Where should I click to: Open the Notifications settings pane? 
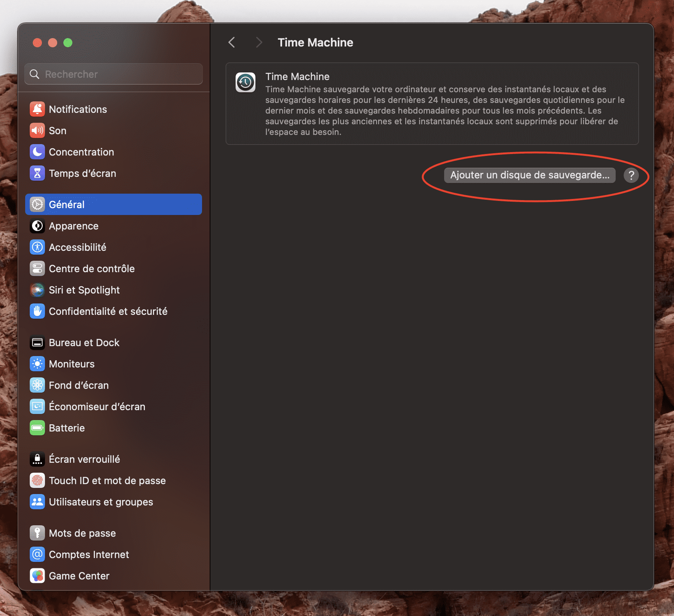click(114, 109)
